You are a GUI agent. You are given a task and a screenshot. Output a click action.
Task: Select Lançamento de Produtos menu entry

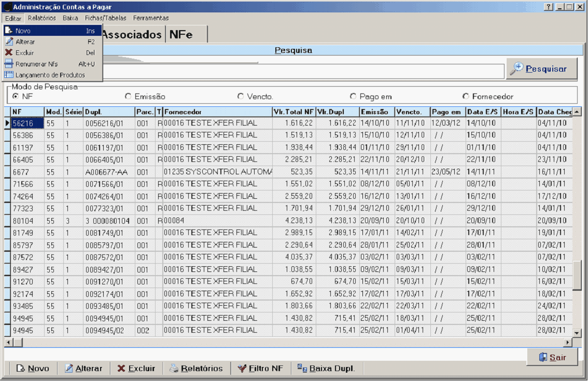[x=50, y=75]
